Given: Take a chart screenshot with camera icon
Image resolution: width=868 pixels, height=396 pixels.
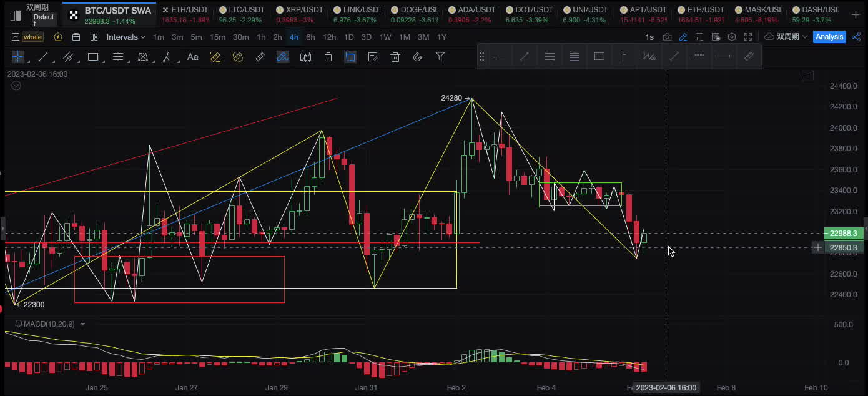Looking at the screenshot, I should [667, 37].
